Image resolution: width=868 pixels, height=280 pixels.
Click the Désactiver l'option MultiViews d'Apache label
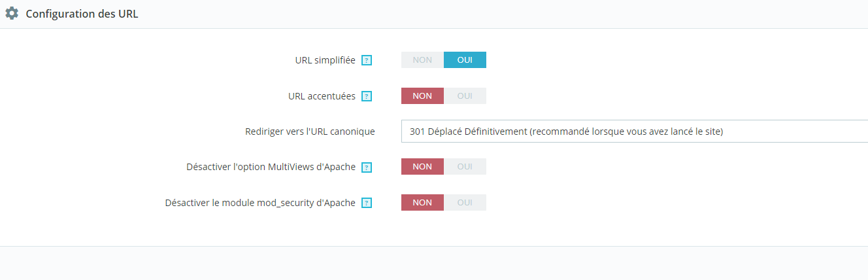pos(271,167)
